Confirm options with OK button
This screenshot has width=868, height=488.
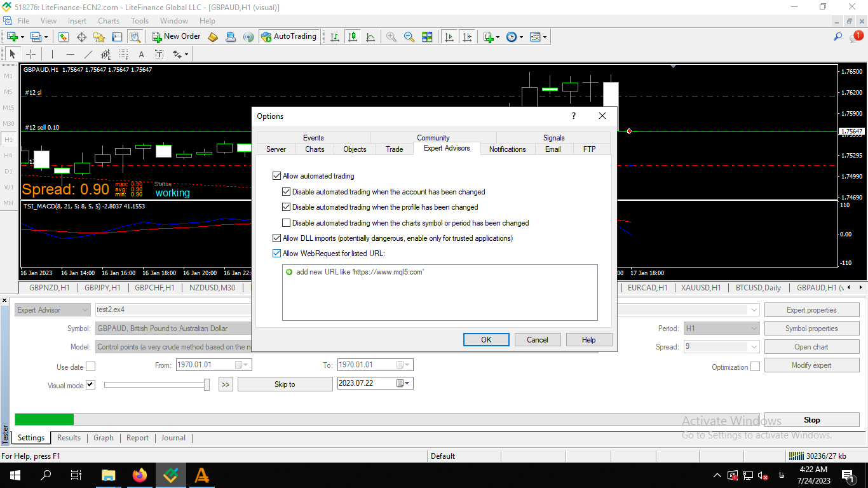pos(486,340)
